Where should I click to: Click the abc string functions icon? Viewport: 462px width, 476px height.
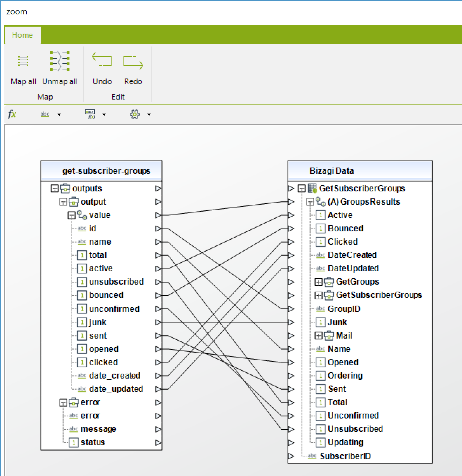45,114
